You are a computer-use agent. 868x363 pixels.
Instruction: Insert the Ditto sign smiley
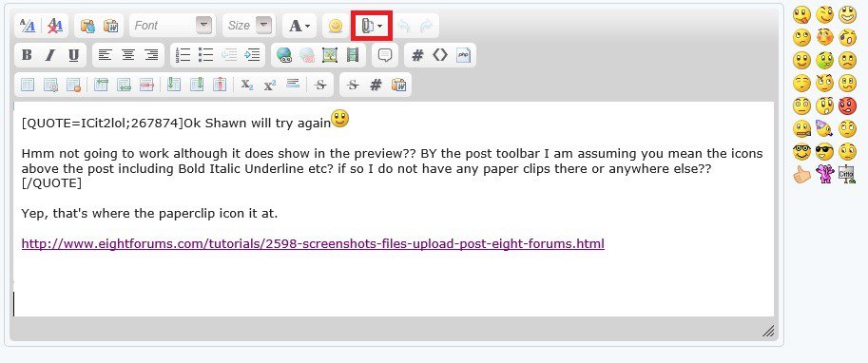pyautogui.click(x=847, y=174)
